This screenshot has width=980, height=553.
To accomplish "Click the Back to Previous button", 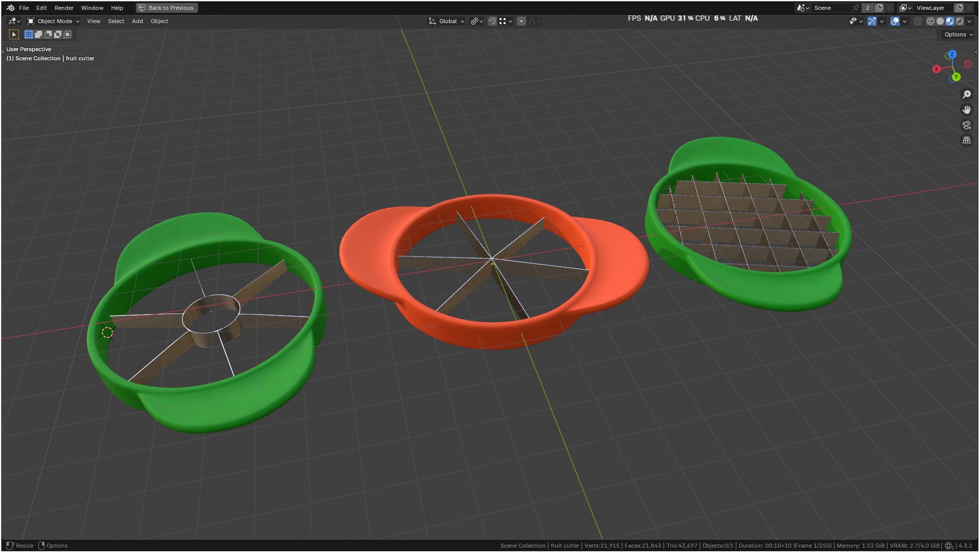I will pos(166,8).
